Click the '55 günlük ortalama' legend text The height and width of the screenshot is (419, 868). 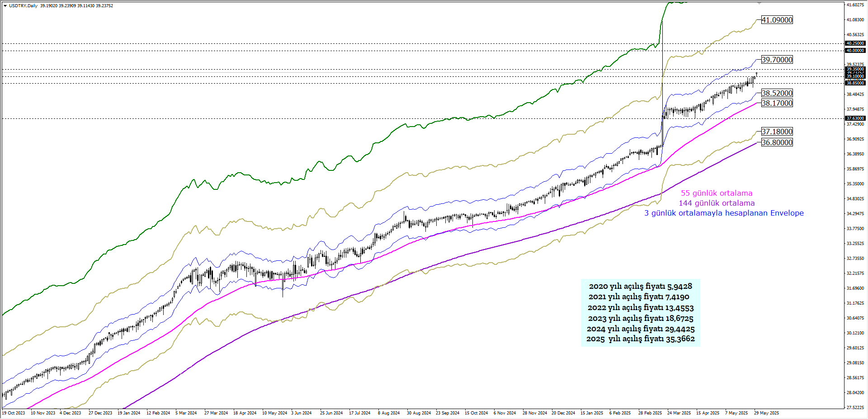coord(717,193)
